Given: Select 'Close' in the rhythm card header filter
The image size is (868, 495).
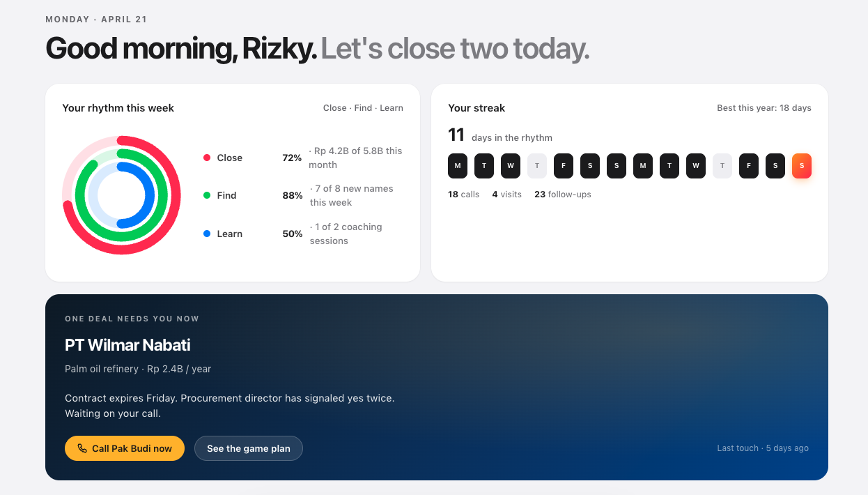Looking at the screenshot, I should tap(334, 108).
